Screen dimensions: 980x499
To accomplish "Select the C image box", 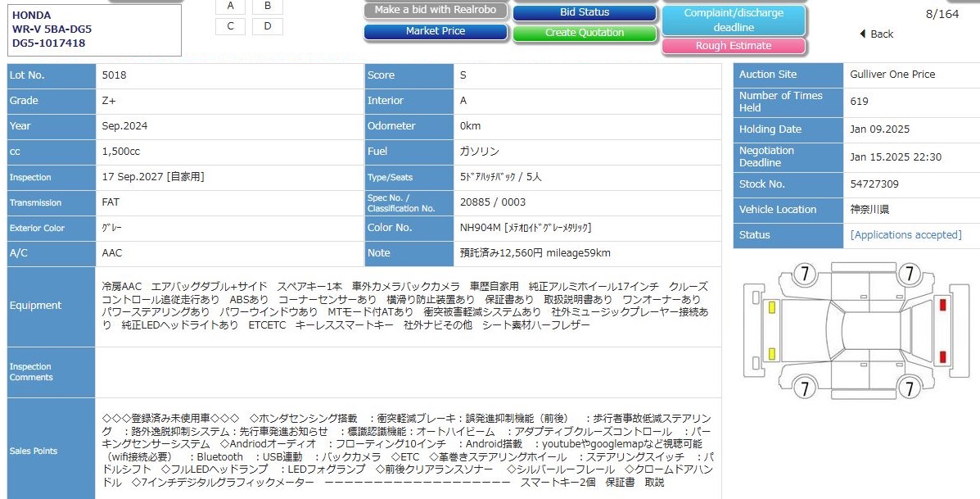I will coord(231,26).
